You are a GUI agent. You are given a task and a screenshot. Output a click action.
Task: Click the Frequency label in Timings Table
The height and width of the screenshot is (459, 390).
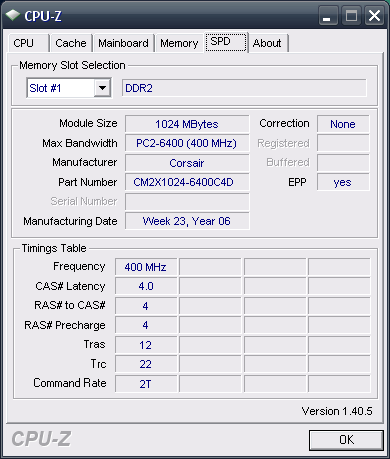[79, 266]
